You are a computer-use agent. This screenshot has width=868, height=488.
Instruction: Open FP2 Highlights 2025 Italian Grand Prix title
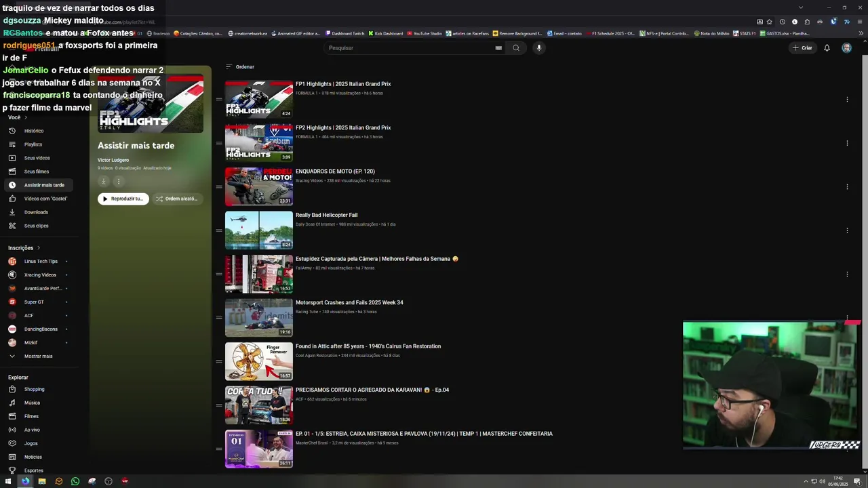(x=343, y=127)
